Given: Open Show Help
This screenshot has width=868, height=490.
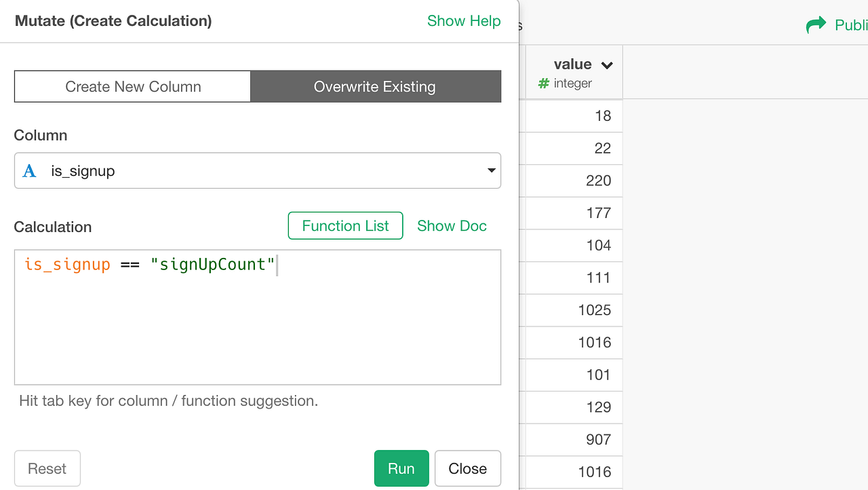Looking at the screenshot, I should point(464,21).
